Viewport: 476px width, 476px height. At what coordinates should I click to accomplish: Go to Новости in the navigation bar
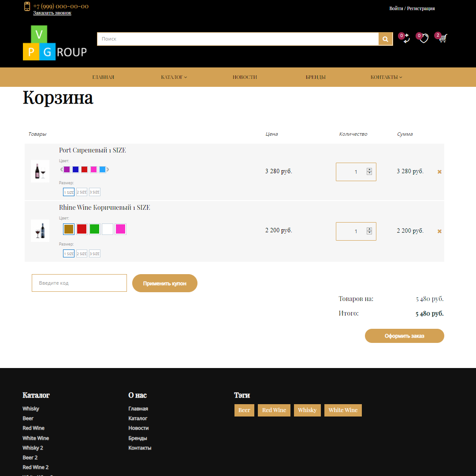(245, 77)
